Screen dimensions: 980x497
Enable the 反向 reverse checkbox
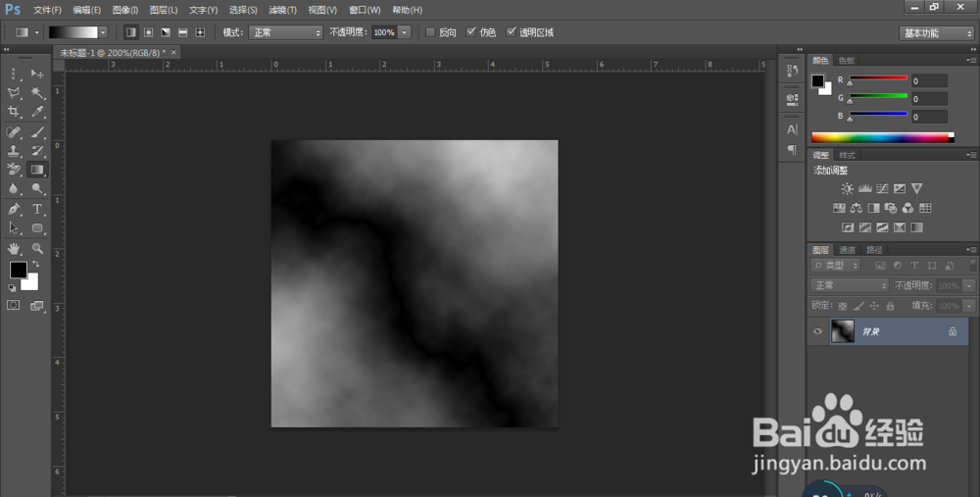430,32
